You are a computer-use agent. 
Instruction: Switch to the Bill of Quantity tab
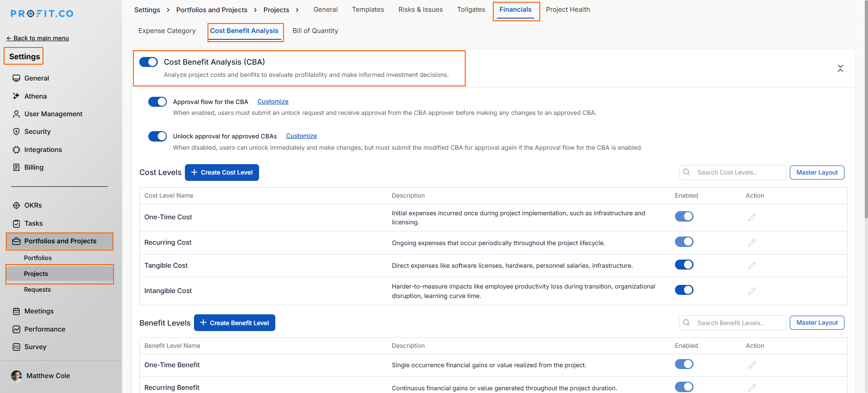[x=315, y=31]
